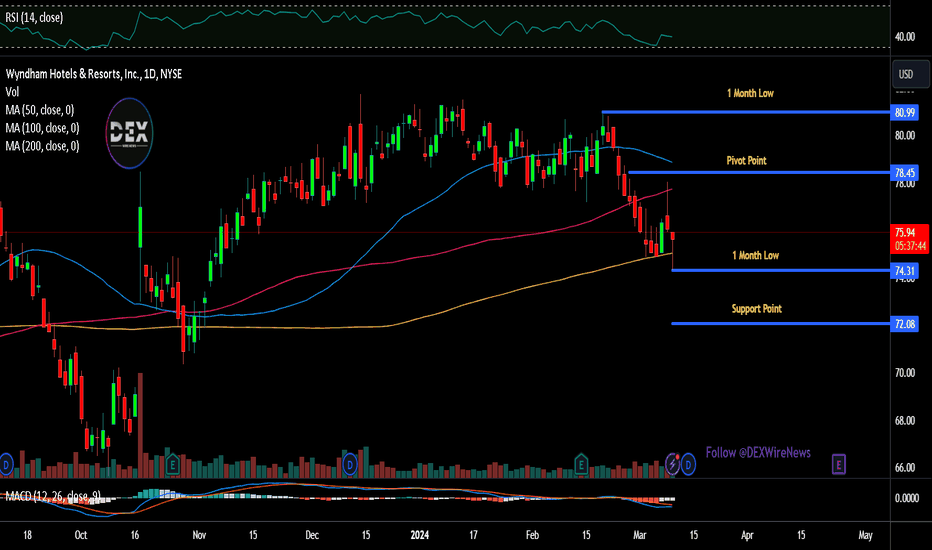Image resolution: width=932 pixels, height=550 pixels.
Task: Click the 1 Month Low text above 74.31 line
Action: pyautogui.click(x=755, y=256)
